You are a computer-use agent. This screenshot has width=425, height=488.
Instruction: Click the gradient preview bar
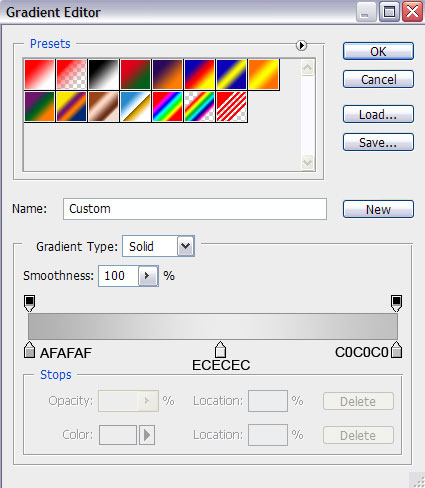tap(213, 326)
